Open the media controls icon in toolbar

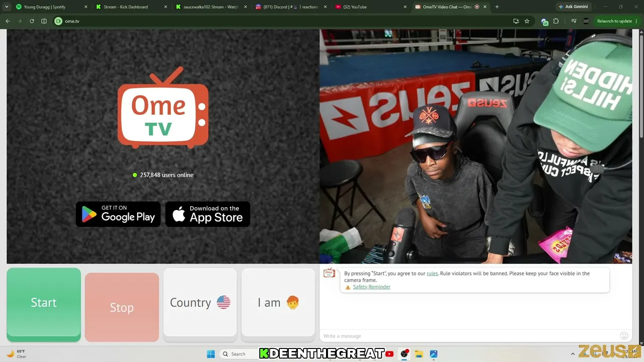(574, 21)
